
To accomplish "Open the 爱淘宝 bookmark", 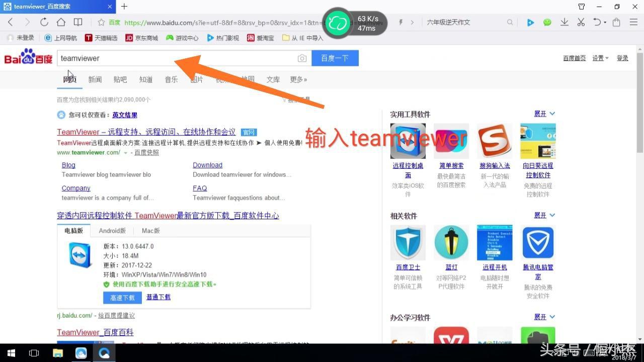I will click(x=260, y=38).
